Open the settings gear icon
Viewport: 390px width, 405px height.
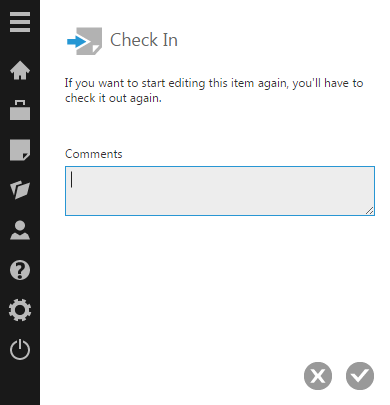pos(20,310)
